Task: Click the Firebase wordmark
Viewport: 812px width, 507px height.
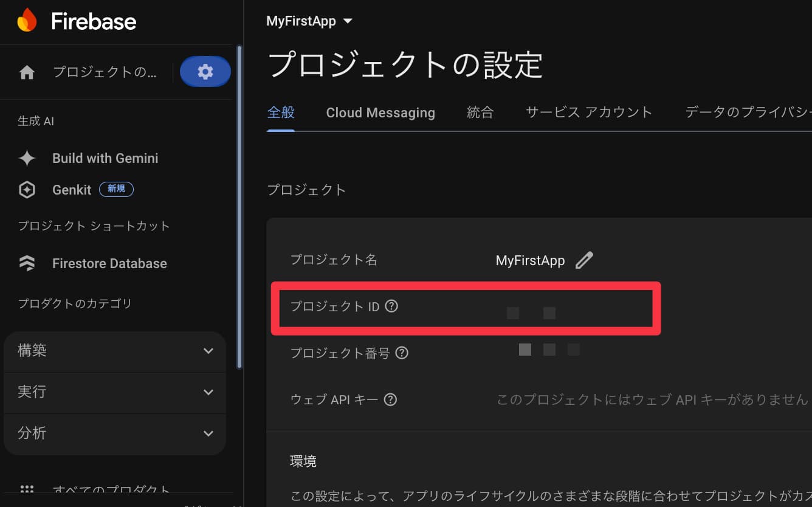Action: tap(94, 22)
